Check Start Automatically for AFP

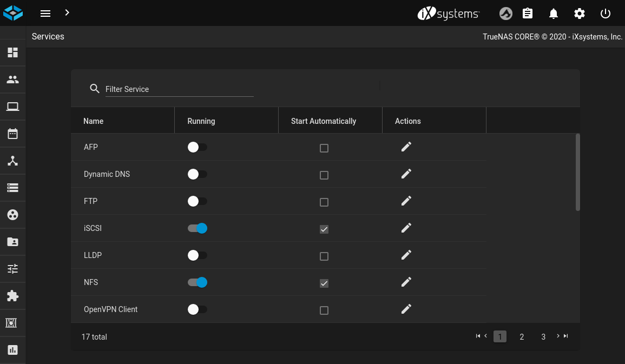324,148
